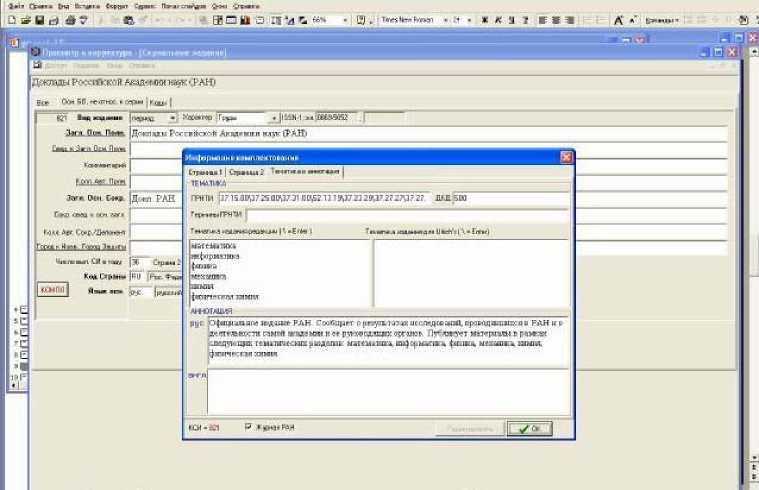This screenshot has width=759, height=490.
Task: Click the Загл. Осн. Полн. title field
Action: 429,134
